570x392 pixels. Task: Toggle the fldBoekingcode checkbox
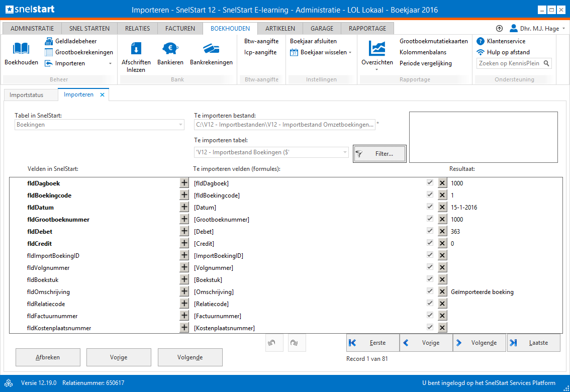tap(430, 194)
